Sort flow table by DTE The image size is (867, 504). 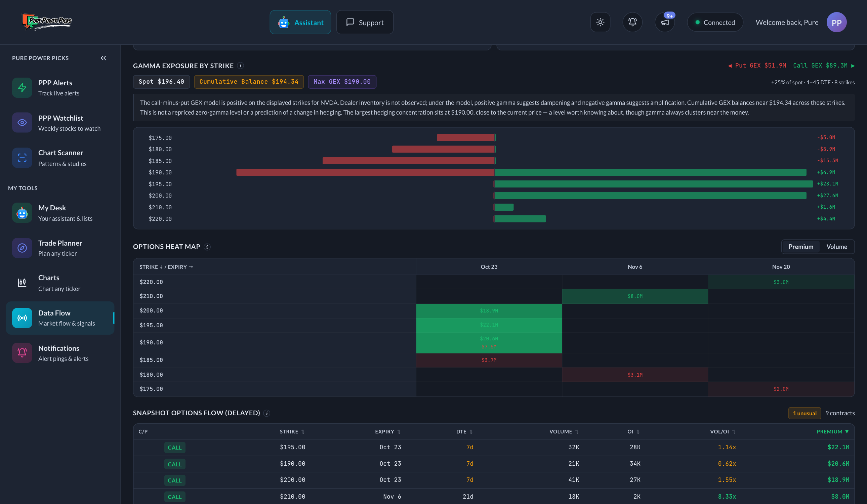(x=464, y=432)
